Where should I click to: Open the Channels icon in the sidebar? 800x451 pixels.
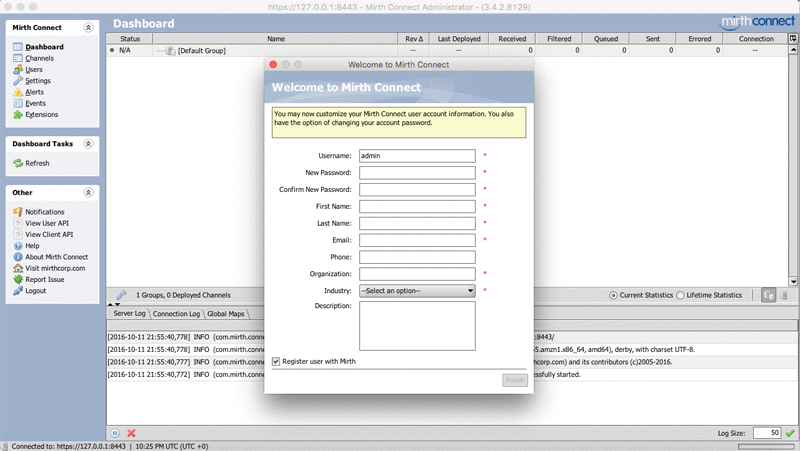click(18, 58)
